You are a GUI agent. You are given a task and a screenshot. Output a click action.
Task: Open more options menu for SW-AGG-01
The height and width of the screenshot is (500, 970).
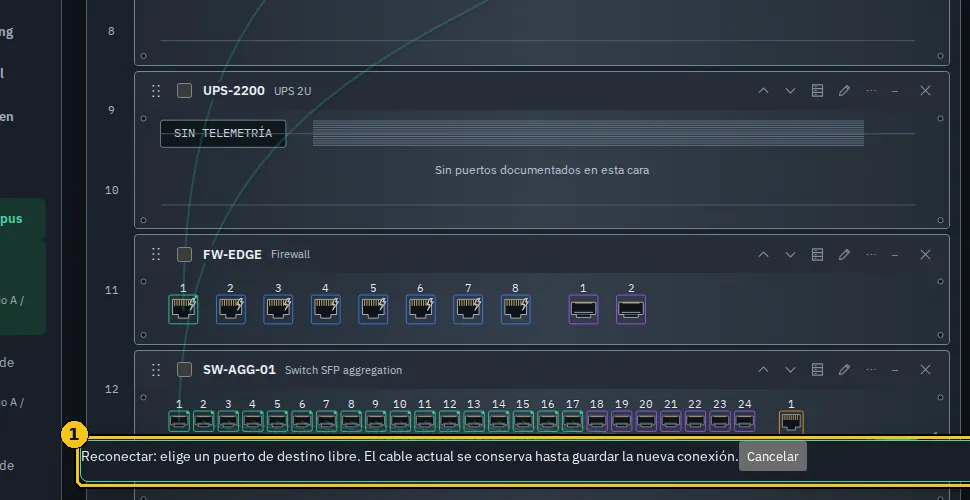pyautogui.click(x=871, y=370)
